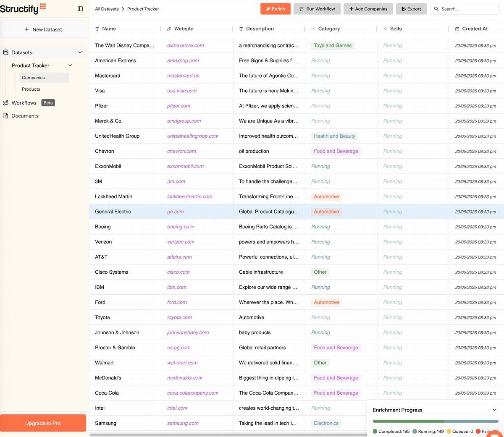Visit the pfizer.com website link
This screenshot has width=504, height=437.
click(178, 106)
